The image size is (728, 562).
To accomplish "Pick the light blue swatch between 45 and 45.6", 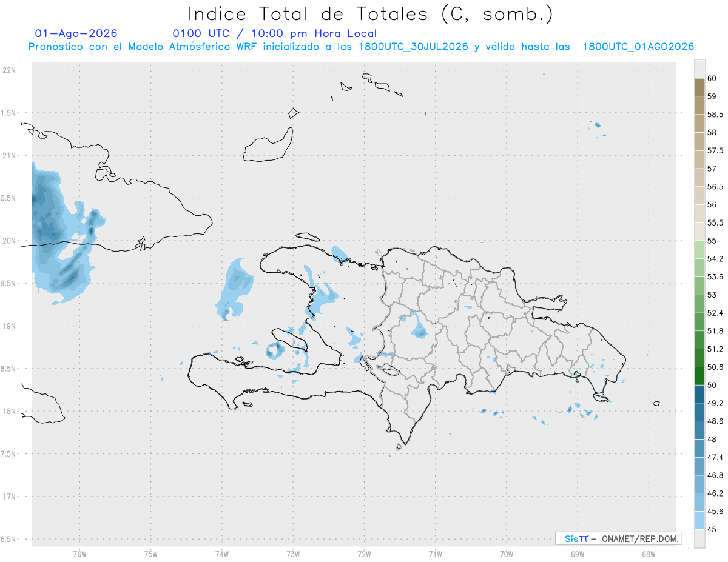I will pyautogui.click(x=699, y=520).
